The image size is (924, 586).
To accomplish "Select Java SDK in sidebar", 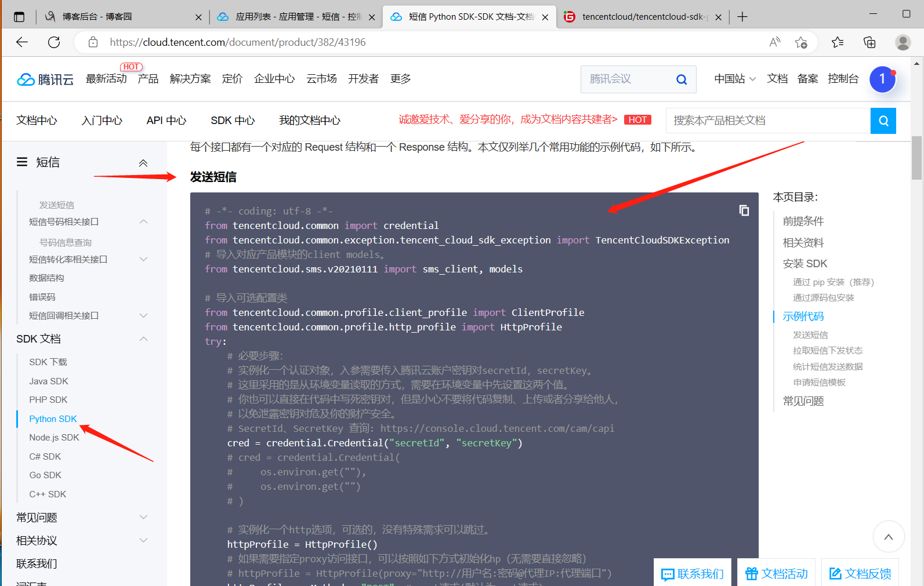I will 49,381.
